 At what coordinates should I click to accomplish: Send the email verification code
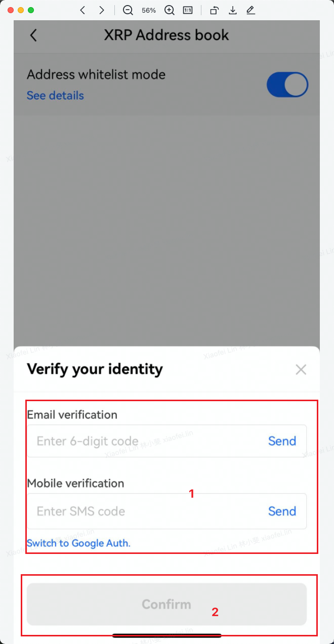[x=282, y=441]
